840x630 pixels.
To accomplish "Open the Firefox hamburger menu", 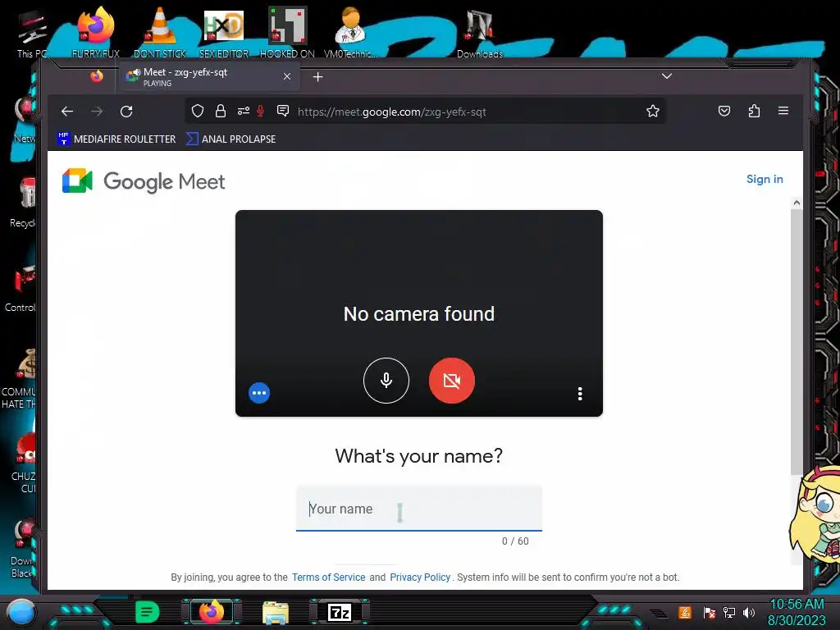I will click(783, 111).
